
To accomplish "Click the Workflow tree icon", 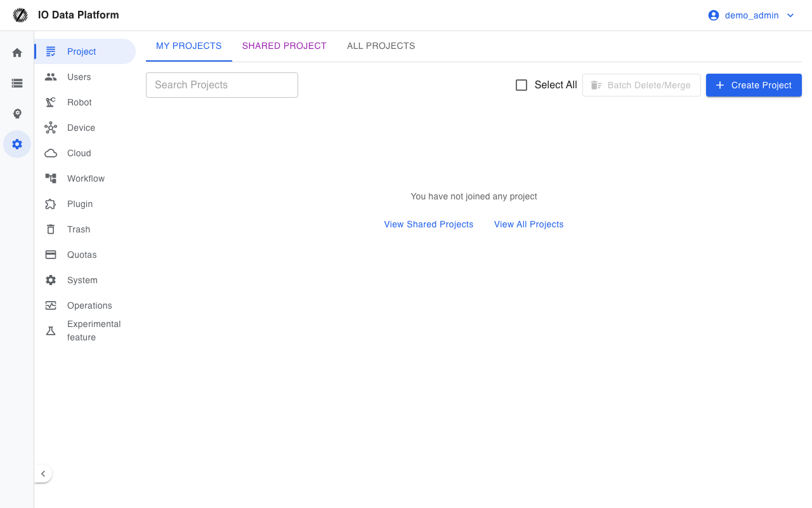I will click(51, 178).
